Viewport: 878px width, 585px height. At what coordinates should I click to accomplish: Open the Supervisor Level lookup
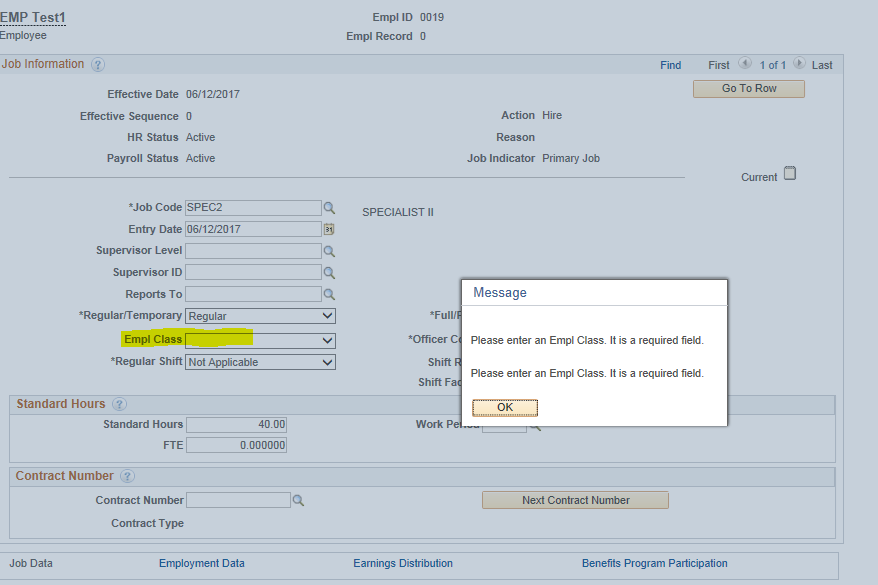330,250
